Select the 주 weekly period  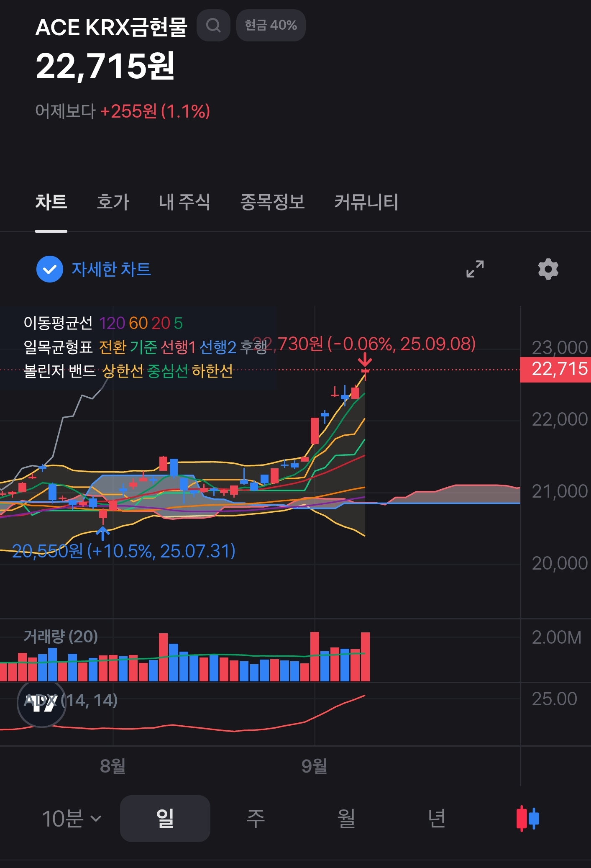pos(256,818)
